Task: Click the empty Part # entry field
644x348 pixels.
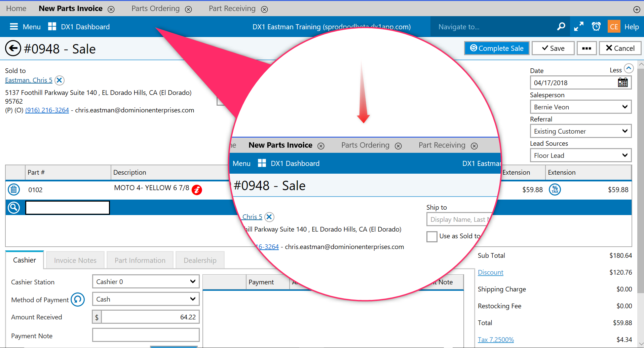Action: [68, 208]
